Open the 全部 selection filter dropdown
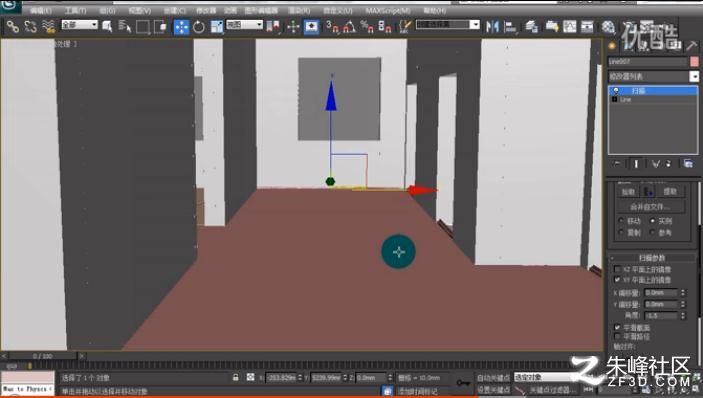703x398 pixels. coord(79,25)
